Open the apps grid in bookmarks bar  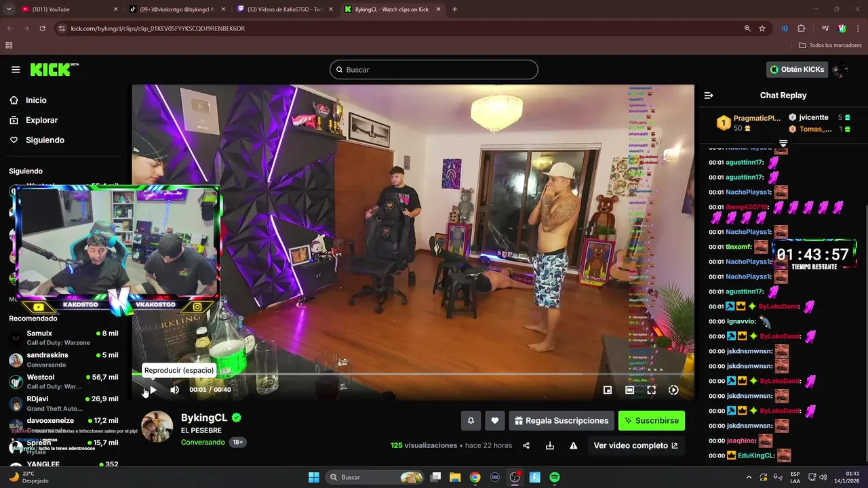9,45
